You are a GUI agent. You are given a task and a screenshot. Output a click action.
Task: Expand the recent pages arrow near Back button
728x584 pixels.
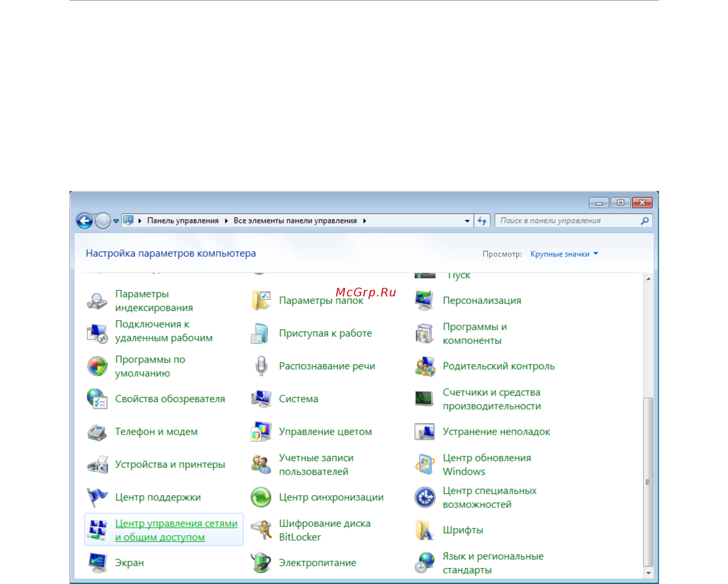tap(116, 221)
